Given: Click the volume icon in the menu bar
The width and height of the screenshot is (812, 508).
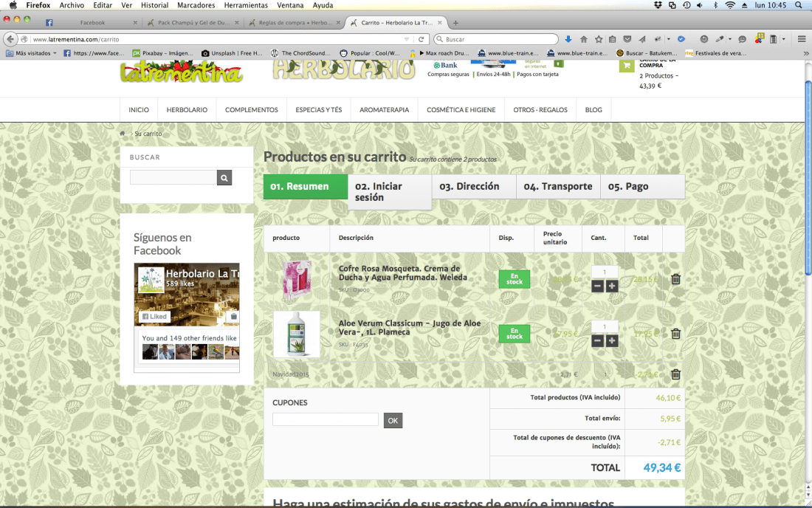Looking at the screenshot, I should coord(700,5).
